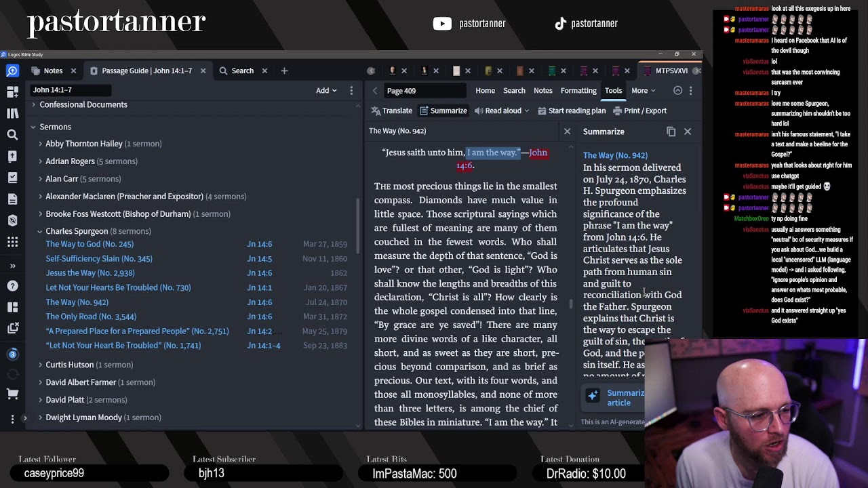This screenshot has height=488, width=868.
Task: Open the Add dropdown in Passage Guide
Action: pyautogui.click(x=326, y=90)
